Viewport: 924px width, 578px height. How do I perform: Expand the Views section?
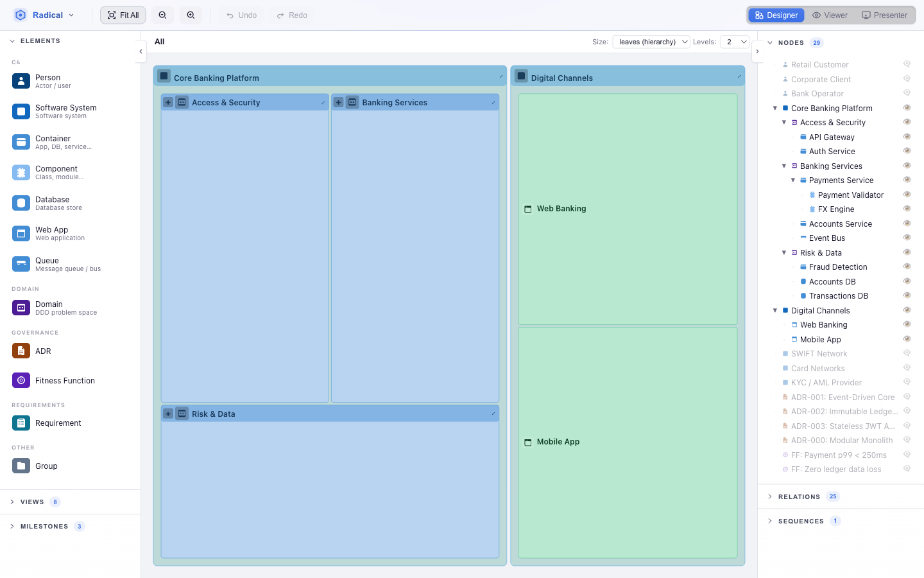pos(71,502)
